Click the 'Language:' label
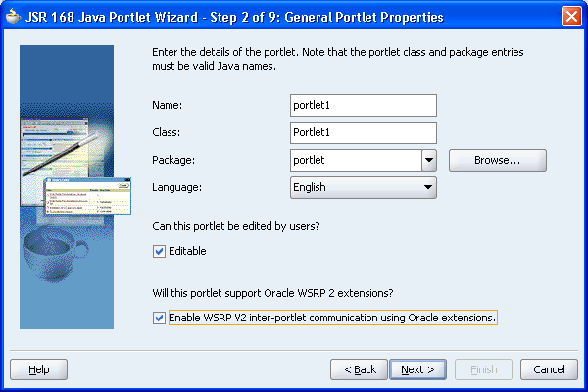 (176, 187)
